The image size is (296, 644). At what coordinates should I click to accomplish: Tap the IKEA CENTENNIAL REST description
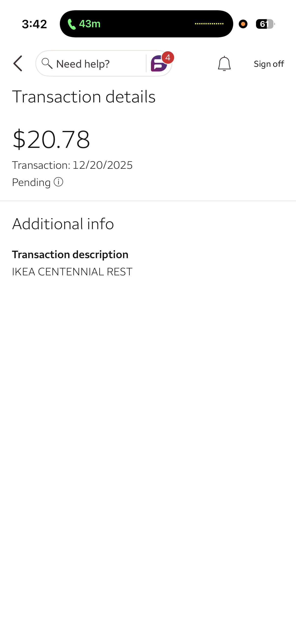coord(72,272)
